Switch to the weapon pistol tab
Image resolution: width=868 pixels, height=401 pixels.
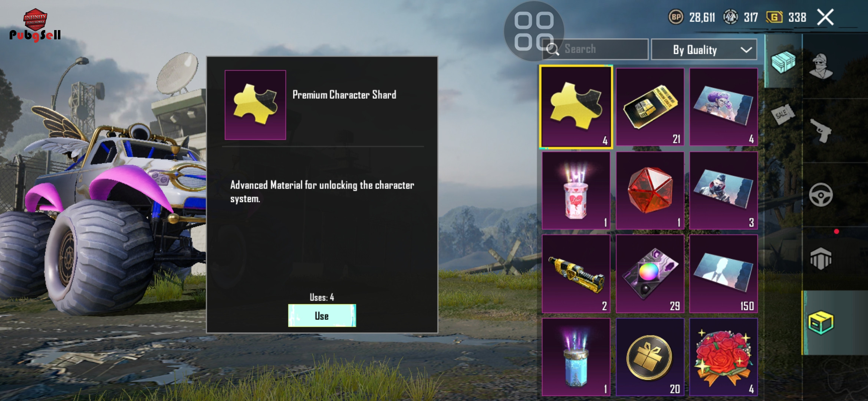821,131
